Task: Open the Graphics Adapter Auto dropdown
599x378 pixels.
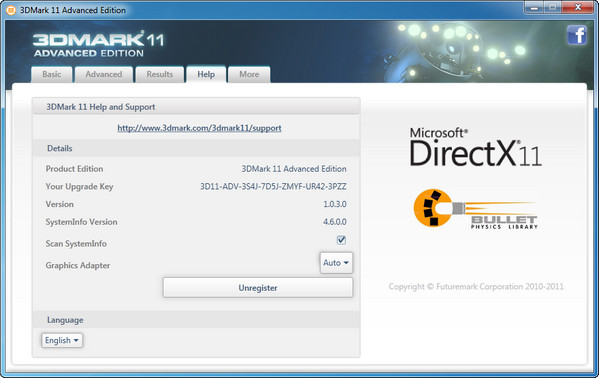Action: pos(336,263)
